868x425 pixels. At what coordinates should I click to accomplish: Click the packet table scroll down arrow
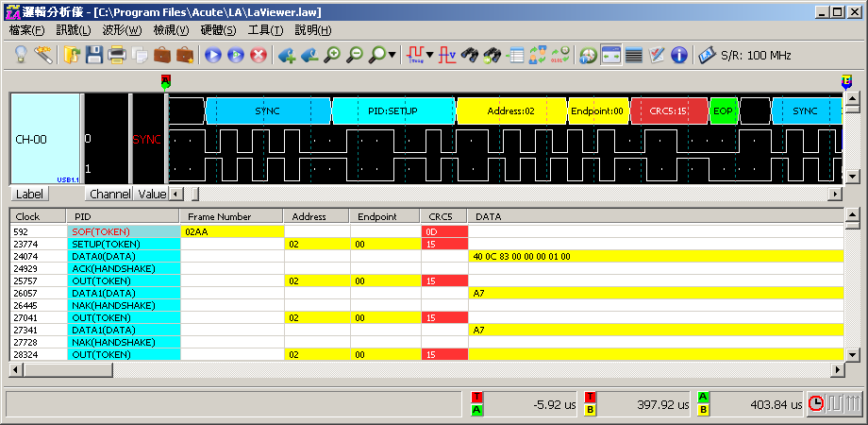pos(851,354)
